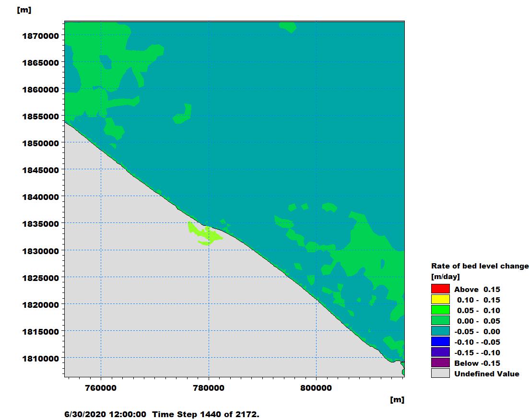Click the y-axis label 1815000
This screenshot has height=420, width=529.
click(40, 332)
